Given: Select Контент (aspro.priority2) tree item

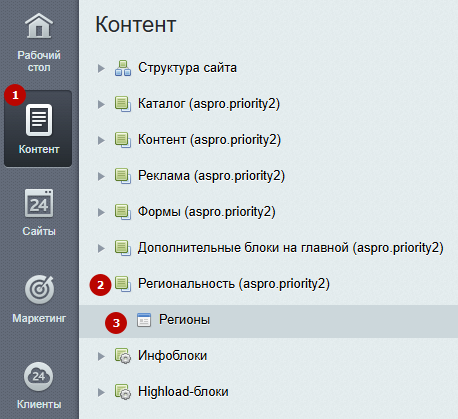Looking at the screenshot, I should [209, 140].
